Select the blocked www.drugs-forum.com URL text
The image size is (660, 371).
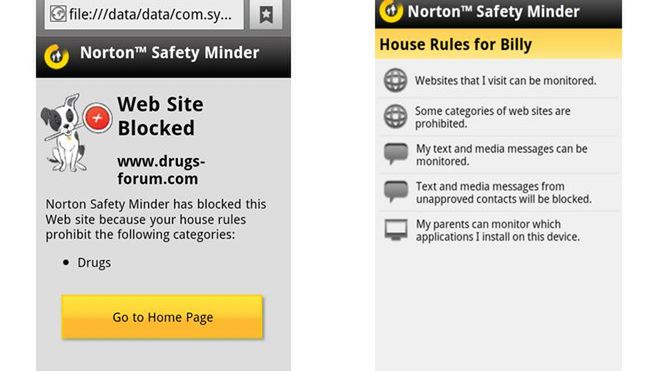[161, 170]
